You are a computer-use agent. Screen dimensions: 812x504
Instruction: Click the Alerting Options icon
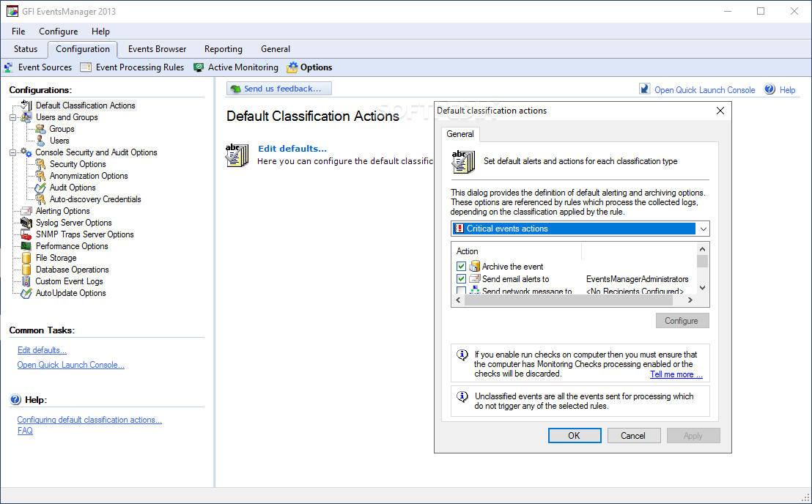pyautogui.click(x=26, y=211)
